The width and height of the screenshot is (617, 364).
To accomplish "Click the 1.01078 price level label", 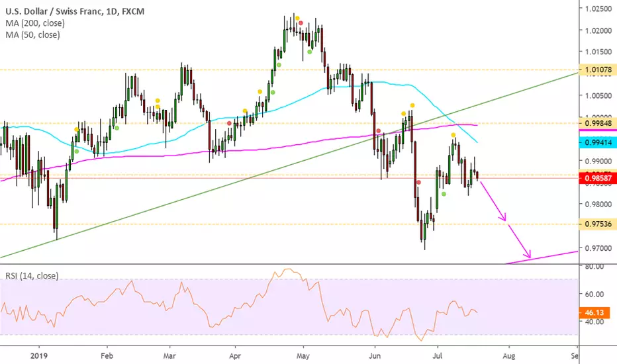I will 598,70.
